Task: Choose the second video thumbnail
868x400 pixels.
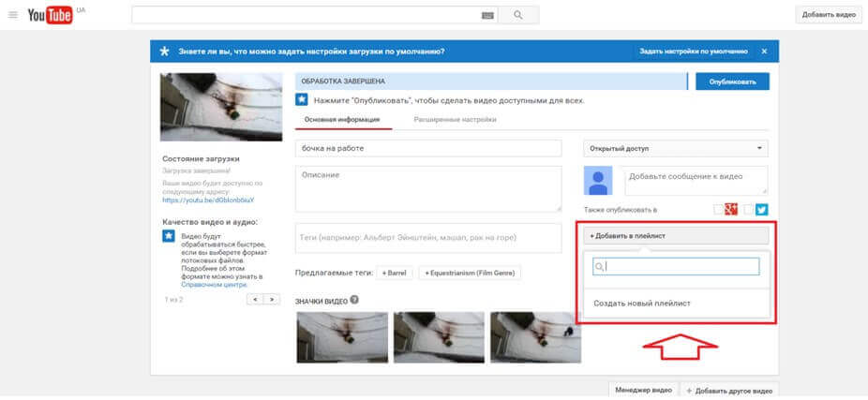Action: (438, 336)
